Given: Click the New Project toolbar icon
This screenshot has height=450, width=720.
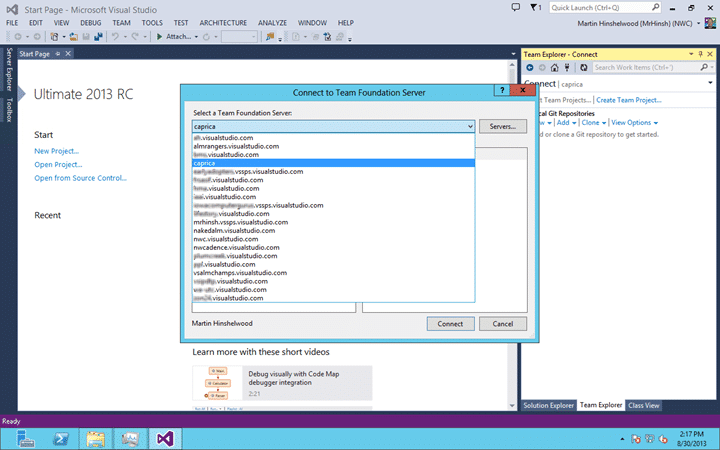Looking at the screenshot, I should click(x=54, y=37).
